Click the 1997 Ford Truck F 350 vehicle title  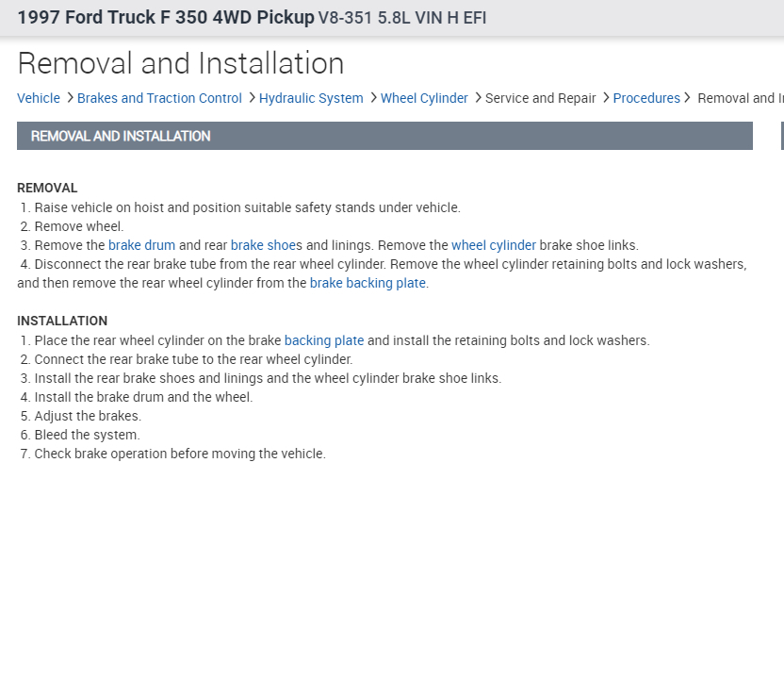pyautogui.click(x=165, y=17)
